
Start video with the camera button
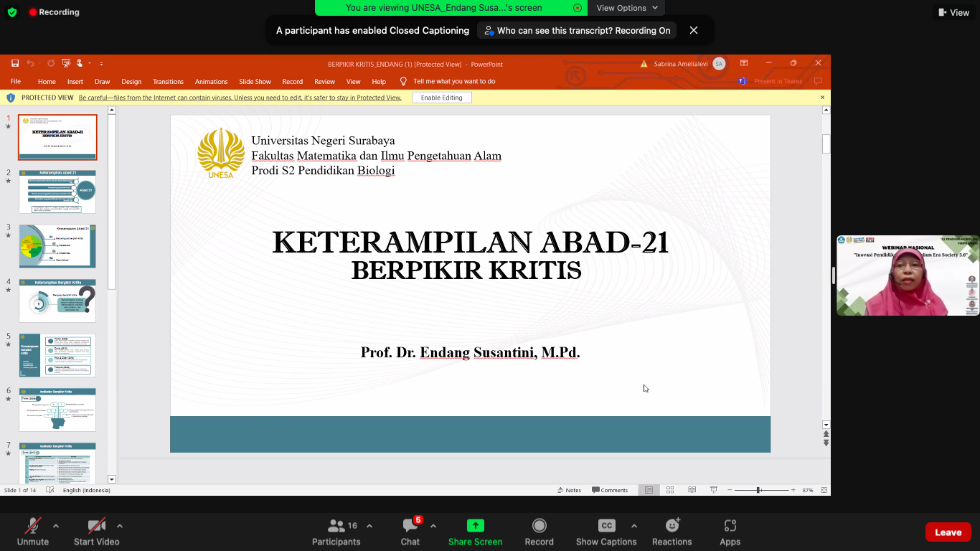96,532
